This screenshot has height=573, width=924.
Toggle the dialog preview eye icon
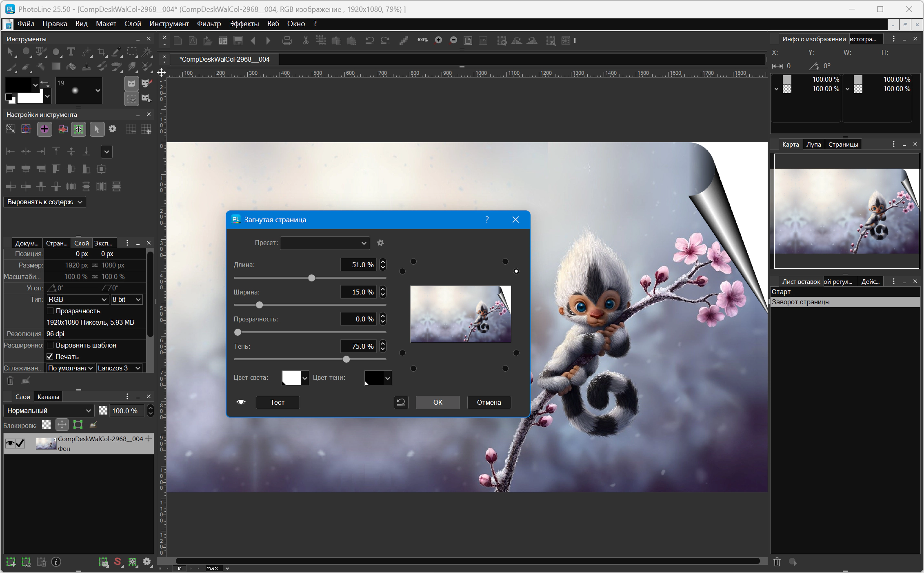241,402
